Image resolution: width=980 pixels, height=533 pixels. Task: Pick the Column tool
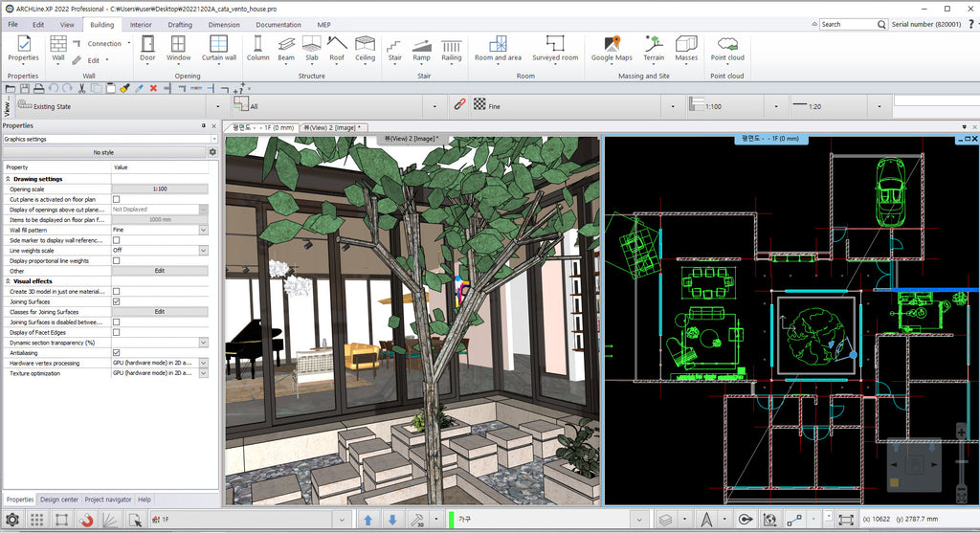tap(257, 48)
